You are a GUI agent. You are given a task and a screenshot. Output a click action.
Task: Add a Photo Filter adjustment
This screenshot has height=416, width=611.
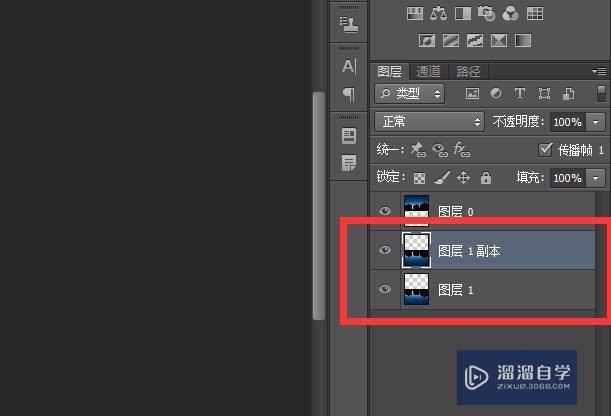486,14
